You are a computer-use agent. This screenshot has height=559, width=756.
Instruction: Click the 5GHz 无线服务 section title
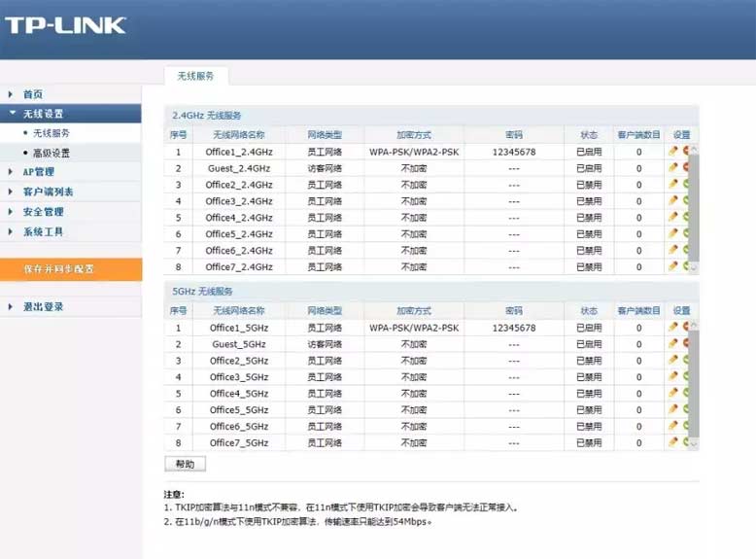[202, 292]
